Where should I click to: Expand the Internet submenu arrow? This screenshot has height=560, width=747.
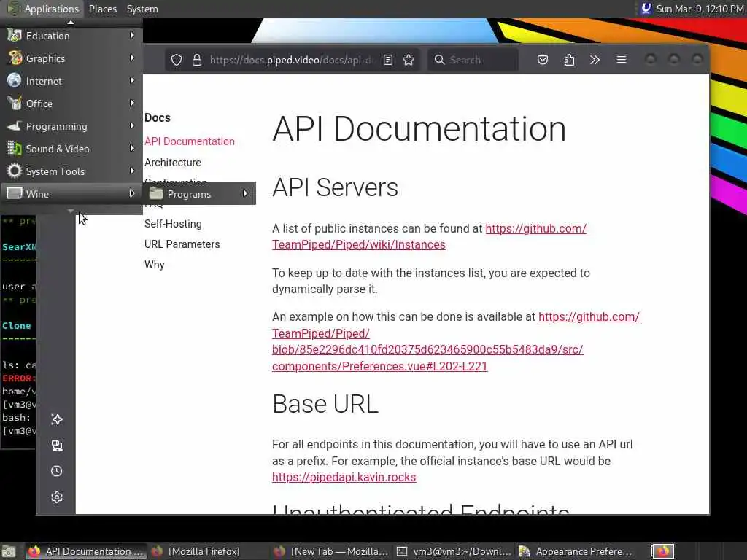tap(132, 80)
